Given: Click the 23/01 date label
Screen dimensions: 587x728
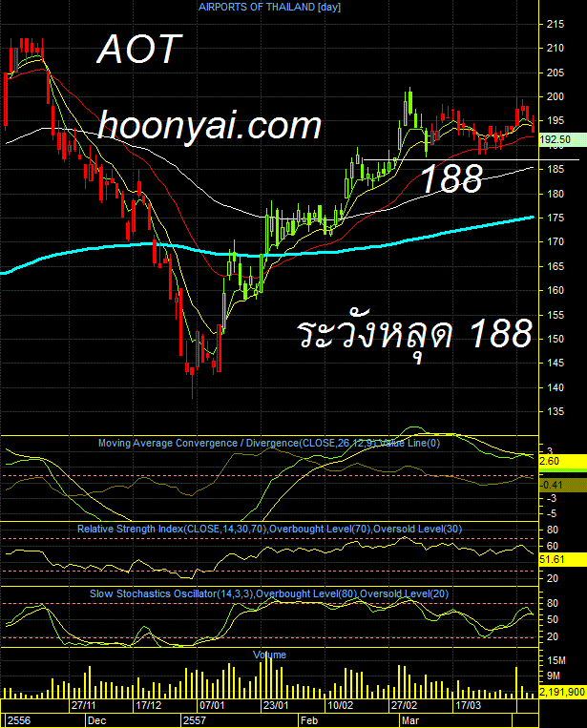Looking at the screenshot, I should [276, 705].
